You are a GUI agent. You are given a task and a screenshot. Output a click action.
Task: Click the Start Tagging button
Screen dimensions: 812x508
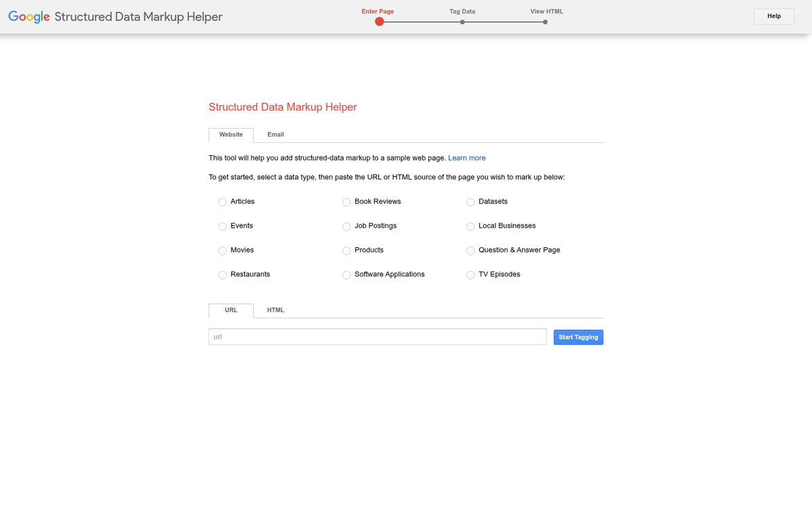(578, 337)
